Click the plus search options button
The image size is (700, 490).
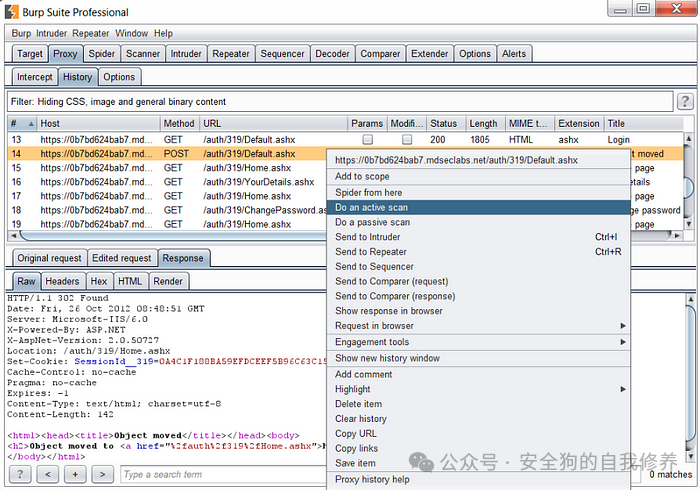click(75, 474)
